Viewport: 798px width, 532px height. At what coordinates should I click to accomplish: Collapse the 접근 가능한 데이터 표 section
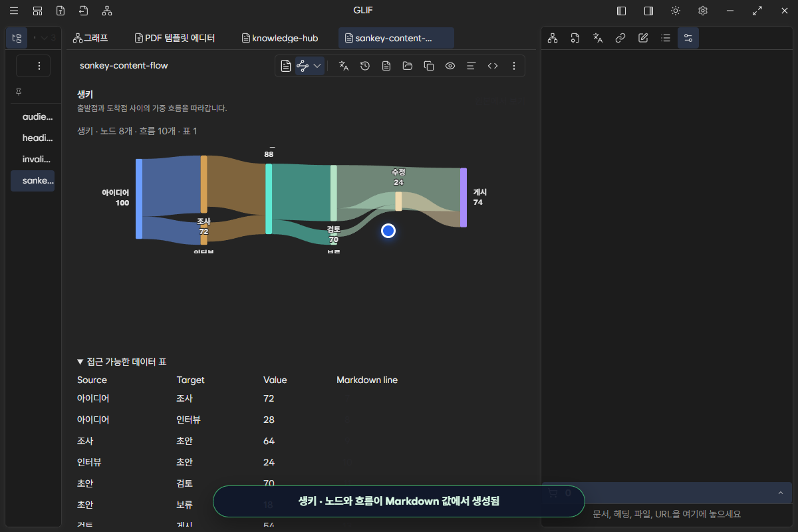122,362
